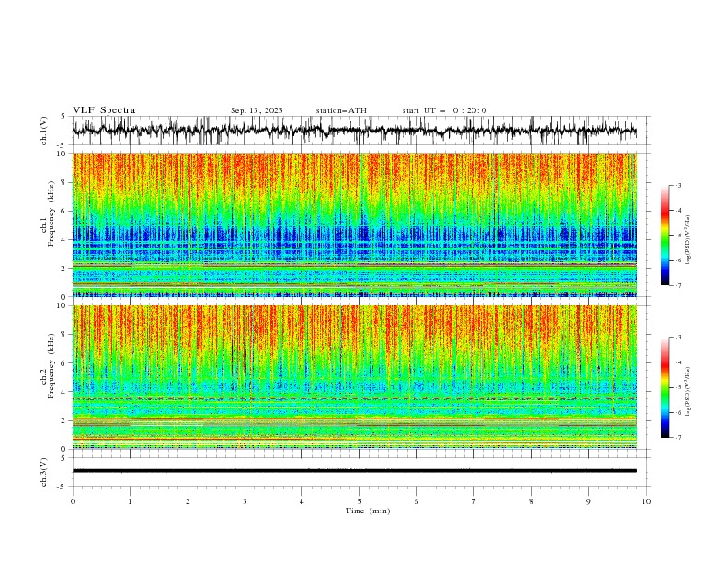The width and height of the screenshot is (728, 563).
Task: Click the "-5" tick on ch.3(V) axis
Action: coord(63,487)
